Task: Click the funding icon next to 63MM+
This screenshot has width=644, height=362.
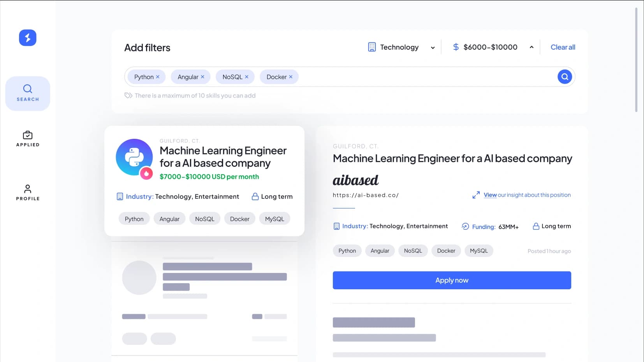Action: pyautogui.click(x=465, y=226)
